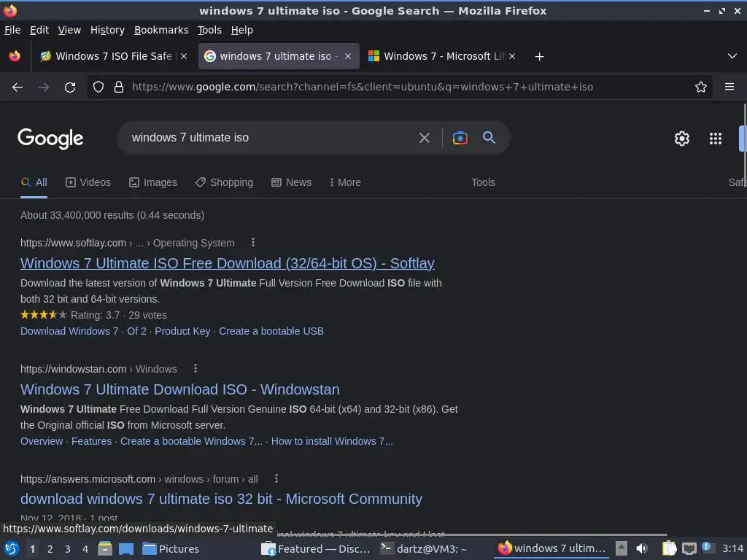
Task: Open the dartz@VM3 terminal from taskbar
Action: click(x=424, y=548)
